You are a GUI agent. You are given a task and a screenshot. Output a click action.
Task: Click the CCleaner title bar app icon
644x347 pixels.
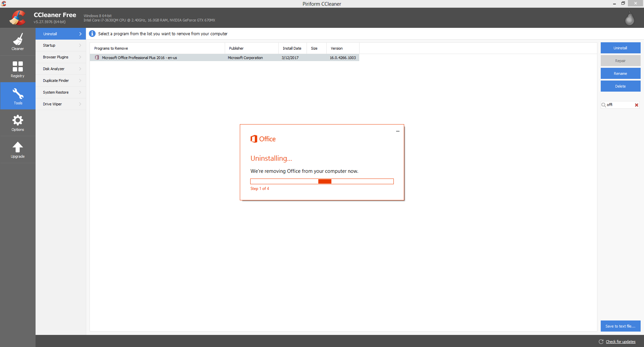tap(4, 4)
